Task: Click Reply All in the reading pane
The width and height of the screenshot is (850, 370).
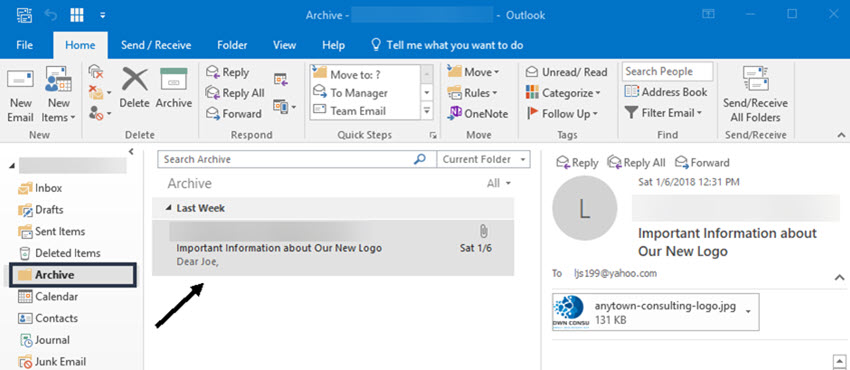Action: coord(637,163)
